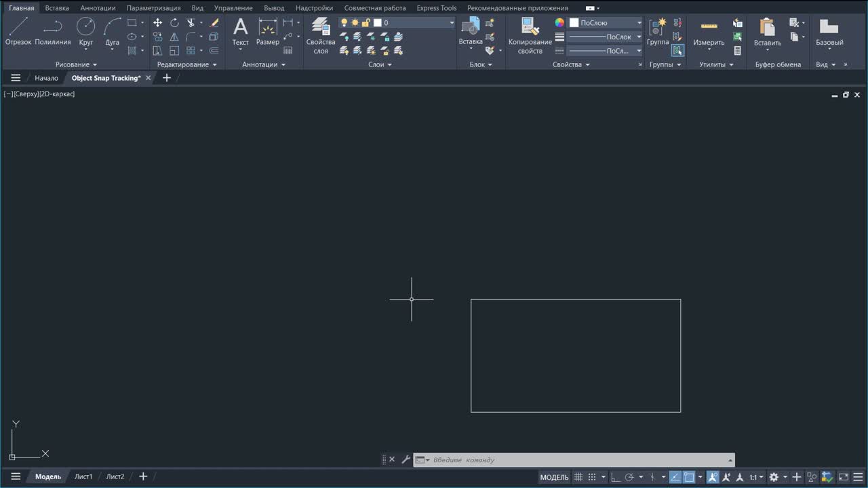
Task: Open the Express Tools ribbon tab
Action: (x=437, y=8)
